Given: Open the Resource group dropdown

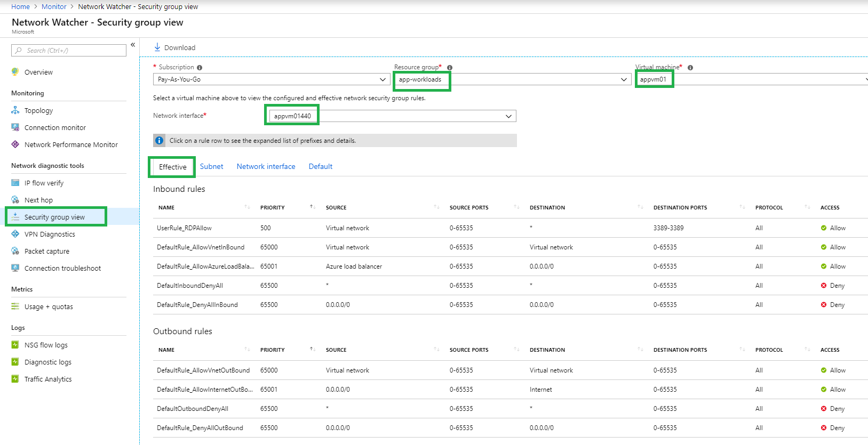Looking at the screenshot, I should point(513,79).
